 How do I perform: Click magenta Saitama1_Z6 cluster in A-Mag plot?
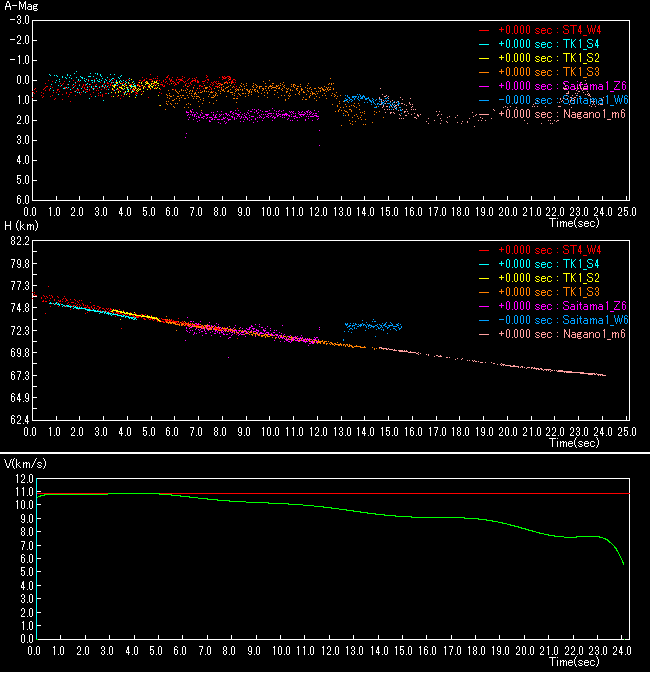pos(252,116)
